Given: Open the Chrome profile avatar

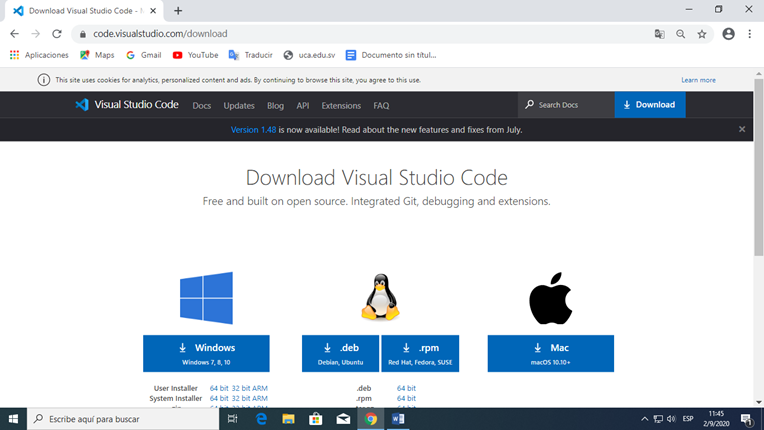Looking at the screenshot, I should (728, 34).
